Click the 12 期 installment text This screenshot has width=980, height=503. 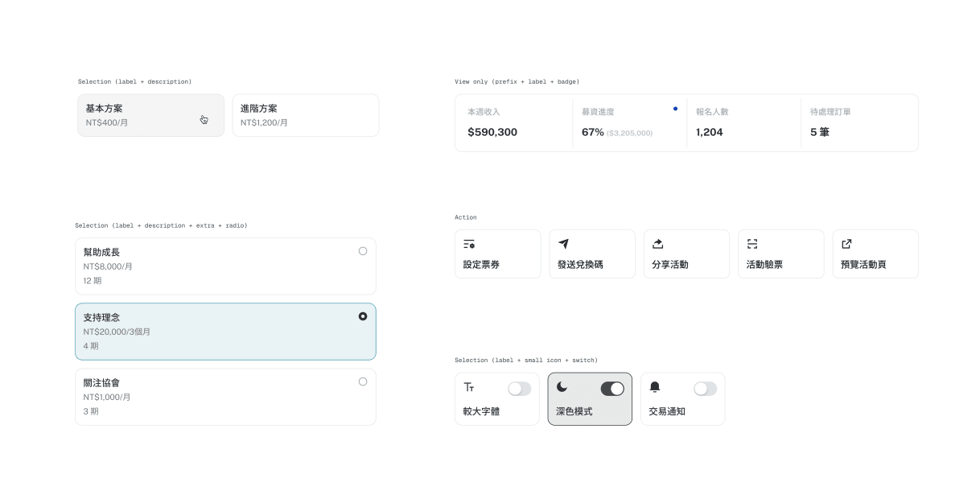point(93,281)
